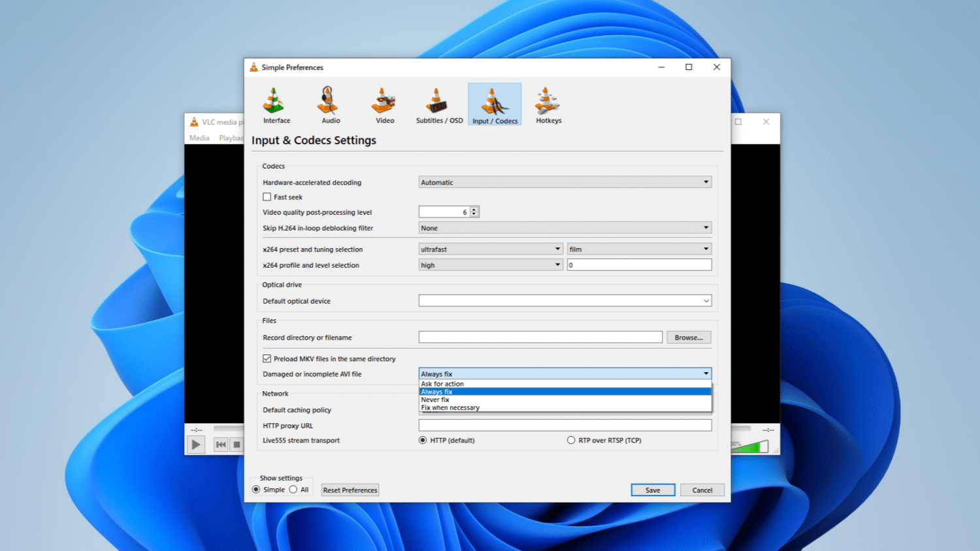Viewport: 980px width, 551px height.
Task: Enable the Fast seek checkbox
Action: [x=267, y=197]
